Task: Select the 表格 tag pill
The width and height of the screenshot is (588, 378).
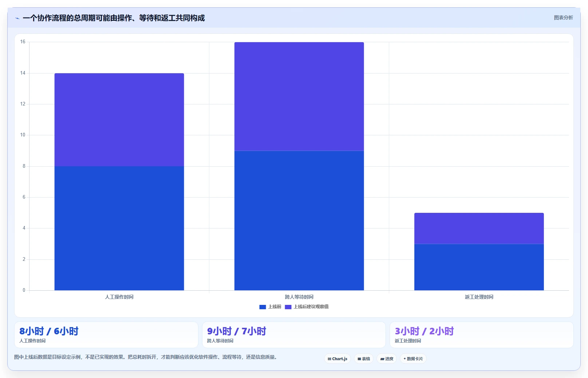Action: pyautogui.click(x=364, y=359)
